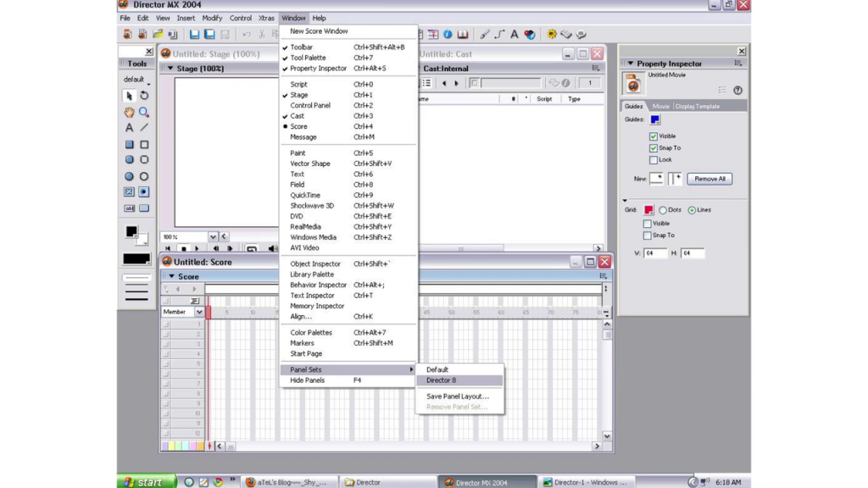Viewport: 868px width, 488px height.
Task: Select the unfilled Rectangle tool
Action: pyautogui.click(x=144, y=144)
